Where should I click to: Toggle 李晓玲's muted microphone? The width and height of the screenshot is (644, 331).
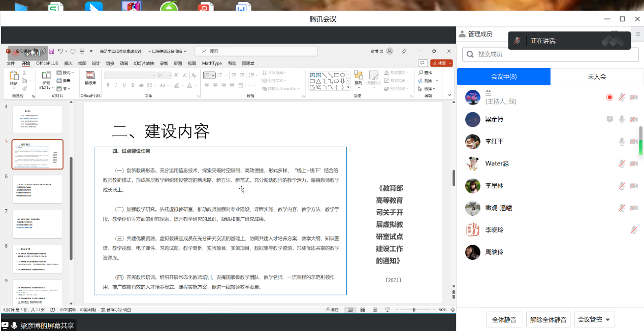point(633,230)
